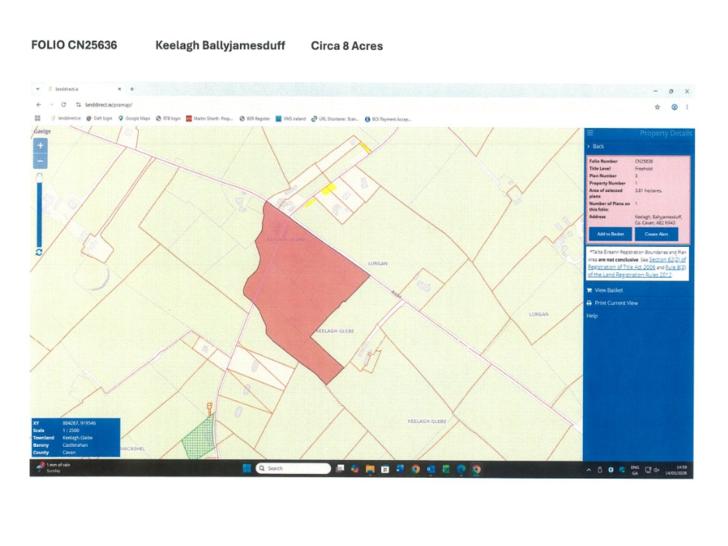The image size is (728, 546).
Task: Zoom in with the map plus button
Action: tap(40, 146)
